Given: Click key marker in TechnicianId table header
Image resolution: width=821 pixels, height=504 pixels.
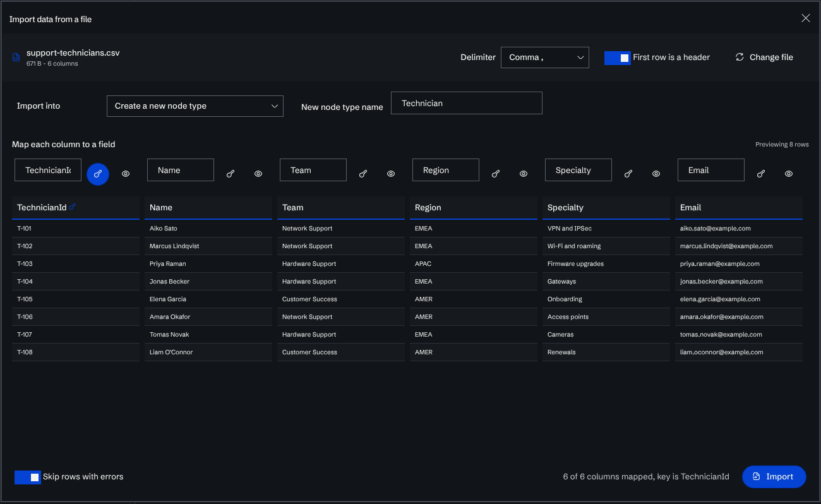Looking at the screenshot, I should [x=73, y=207].
